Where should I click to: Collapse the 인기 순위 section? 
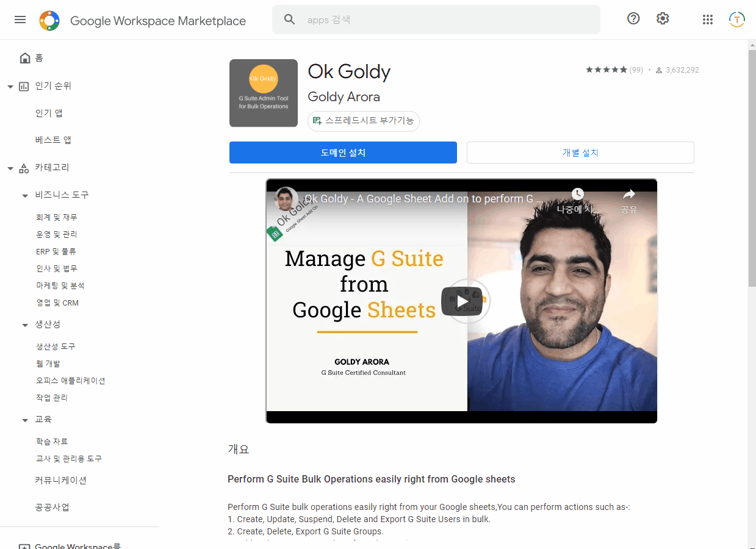coord(10,87)
